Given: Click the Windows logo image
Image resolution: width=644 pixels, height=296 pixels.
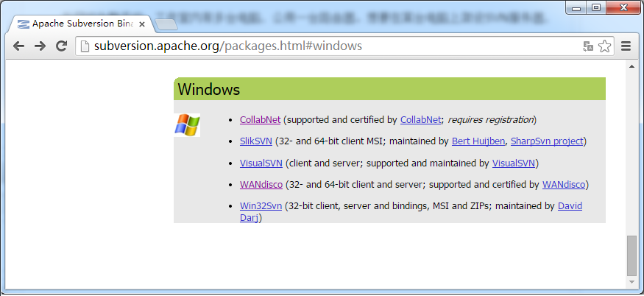Looking at the screenshot, I should (187, 125).
